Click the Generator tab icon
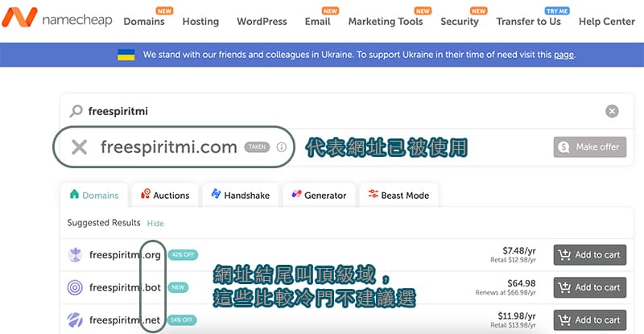Image resolution: width=644 pixels, height=334 pixels. click(x=296, y=194)
